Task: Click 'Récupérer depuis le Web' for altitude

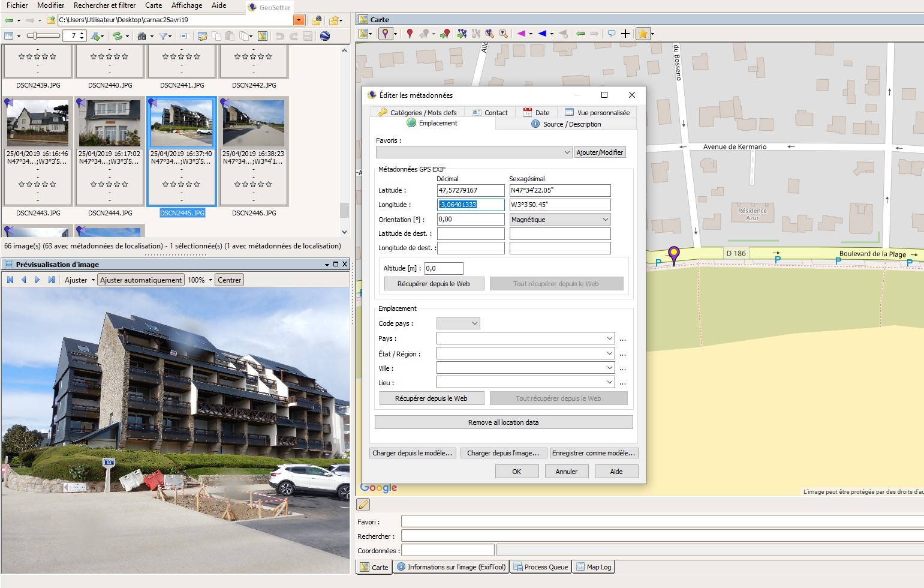Action: 434,284
